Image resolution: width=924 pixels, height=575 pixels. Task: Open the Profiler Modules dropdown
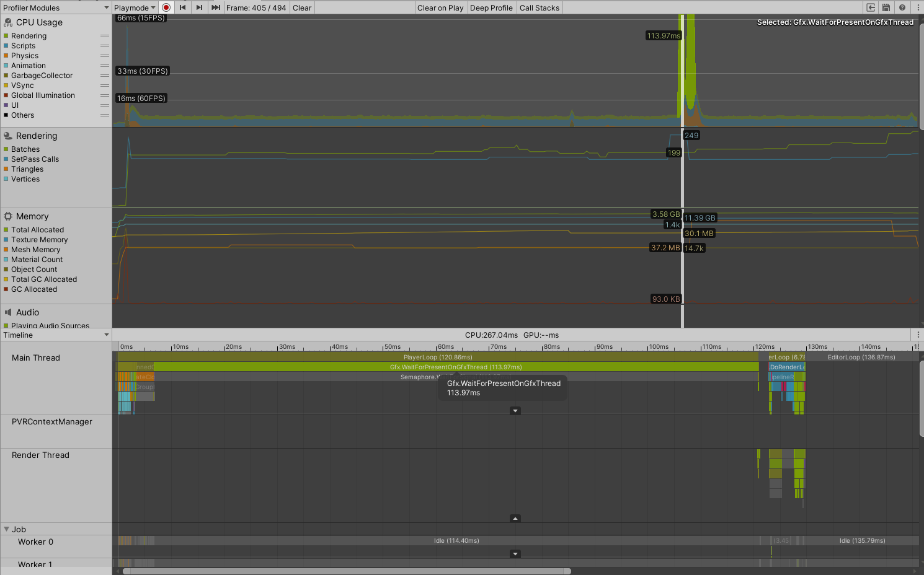pyautogui.click(x=56, y=7)
